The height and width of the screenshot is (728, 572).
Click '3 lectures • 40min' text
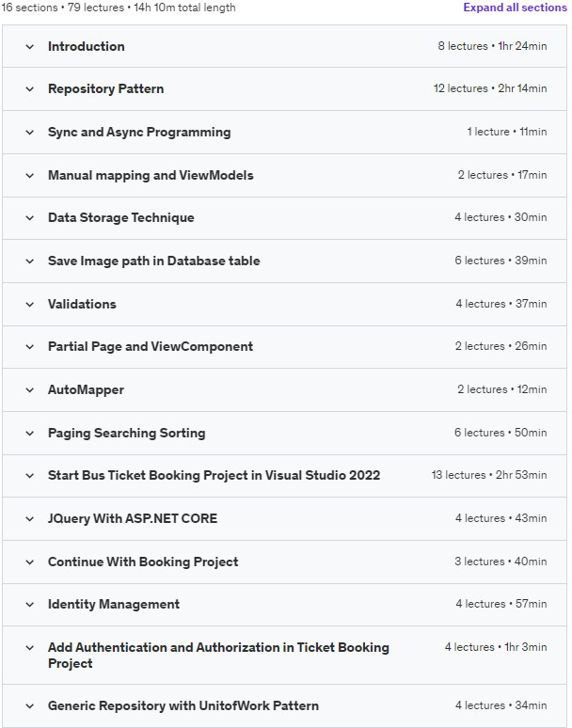coord(500,562)
